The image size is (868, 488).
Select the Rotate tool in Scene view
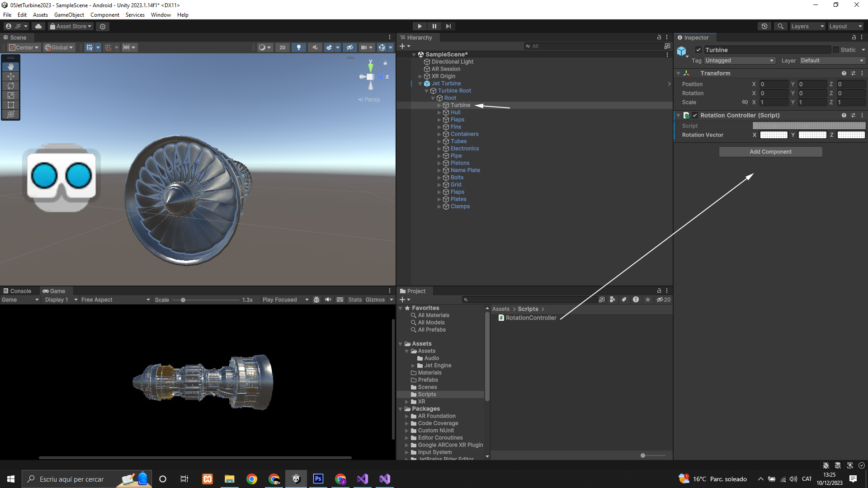(11, 86)
